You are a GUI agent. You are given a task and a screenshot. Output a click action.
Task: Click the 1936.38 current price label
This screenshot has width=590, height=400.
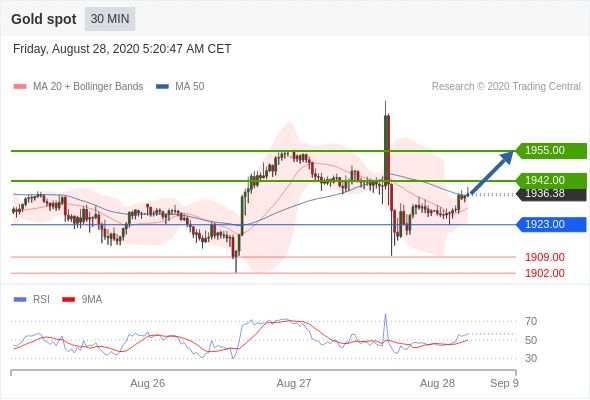click(551, 194)
